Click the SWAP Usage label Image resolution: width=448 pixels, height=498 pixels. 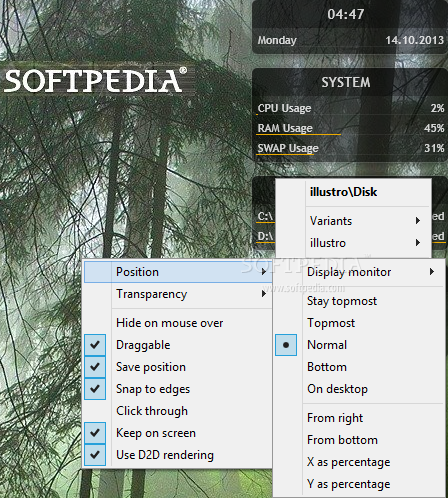tap(288, 148)
